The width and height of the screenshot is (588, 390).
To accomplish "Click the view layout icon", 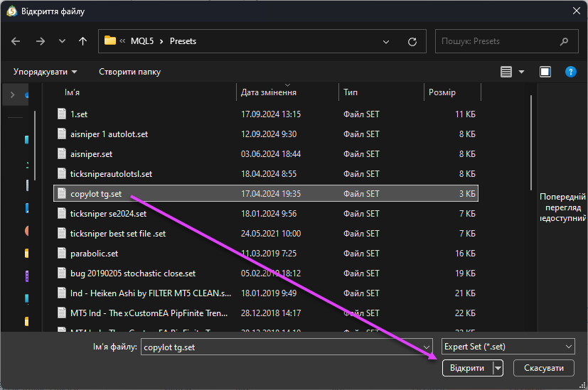I will point(506,72).
